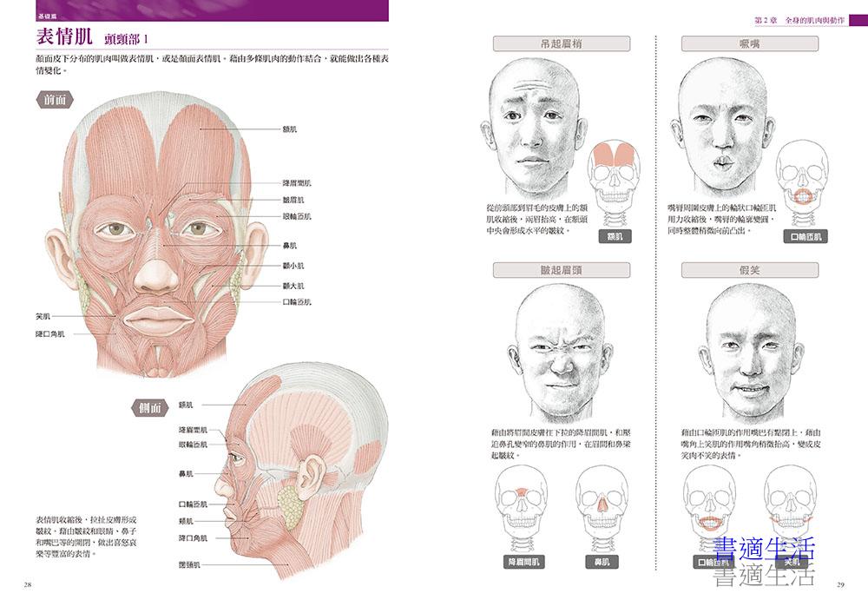
Task: Click the 額肌 tag under the skull
Action: (615, 236)
